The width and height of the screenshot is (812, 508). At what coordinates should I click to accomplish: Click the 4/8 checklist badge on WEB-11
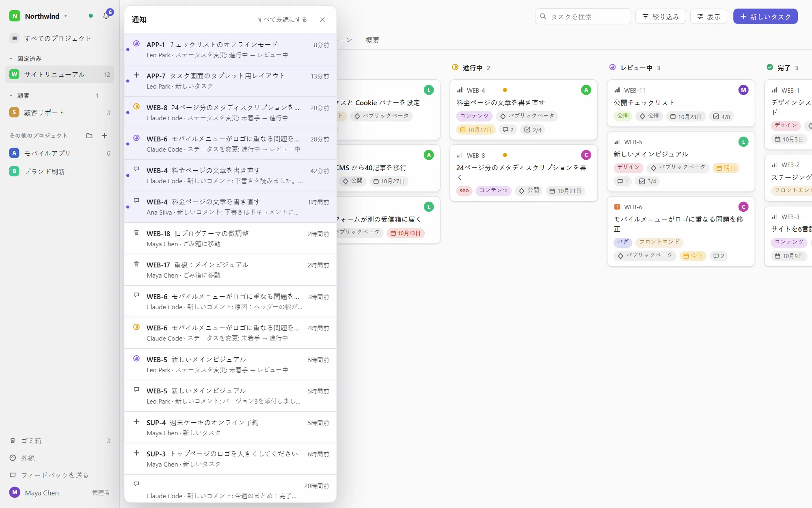click(x=721, y=117)
